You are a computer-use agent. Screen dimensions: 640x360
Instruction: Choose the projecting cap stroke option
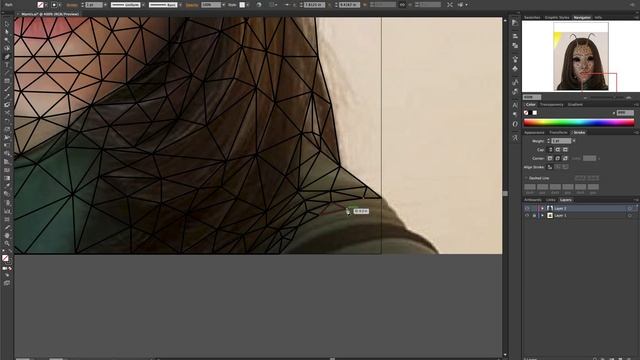[565, 150]
